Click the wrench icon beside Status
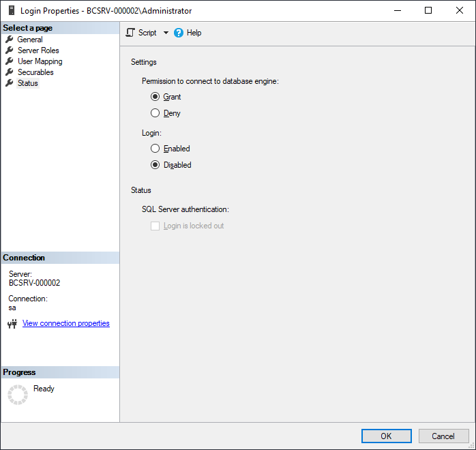Image resolution: width=476 pixels, height=450 pixels. pyautogui.click(x=10, y=82)
